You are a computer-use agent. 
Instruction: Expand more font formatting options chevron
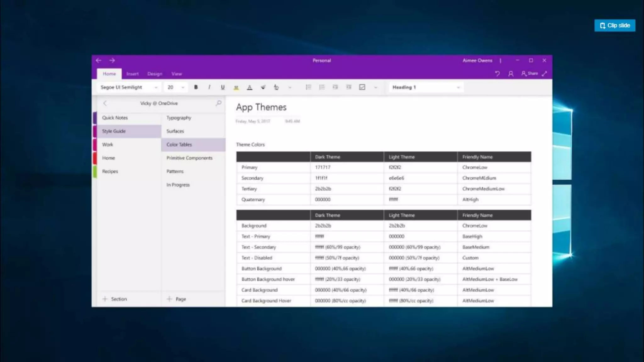pyautogui.click(x=290, y=87)
